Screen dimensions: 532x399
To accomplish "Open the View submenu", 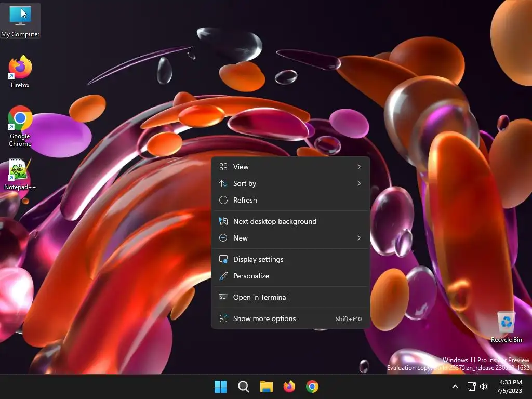I will 290,167.
